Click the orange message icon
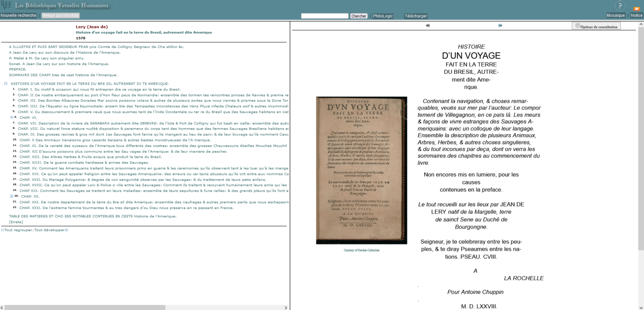Screen dimensions: 644x310 tap(637, 9)
